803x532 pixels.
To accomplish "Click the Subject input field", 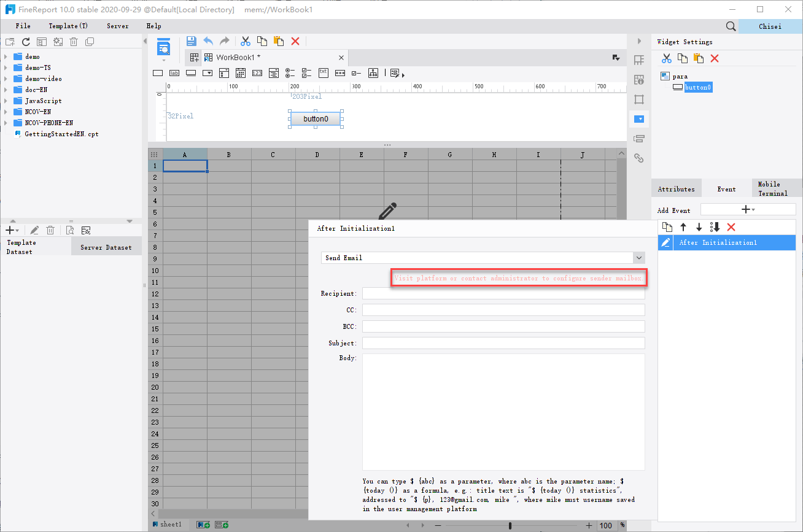I will [x=503, y=343].
